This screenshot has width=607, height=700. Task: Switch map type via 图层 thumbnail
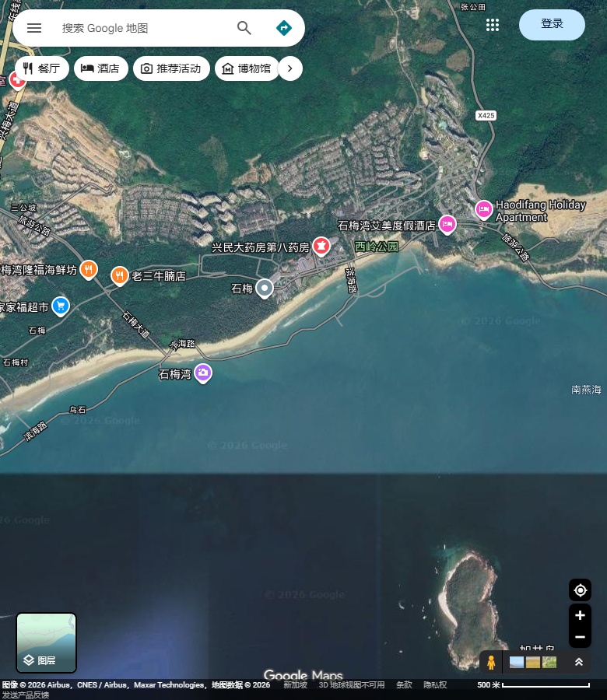[x=47, y=642]
